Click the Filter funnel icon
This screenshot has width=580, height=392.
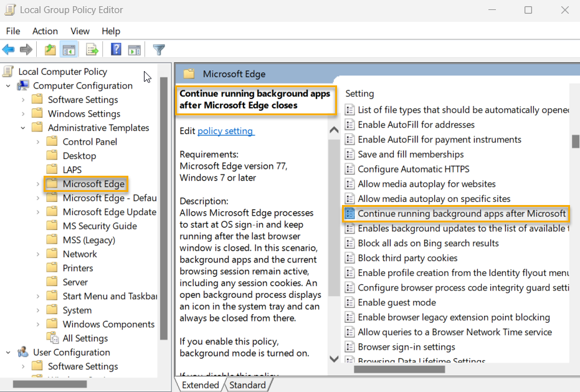(159, 50)
